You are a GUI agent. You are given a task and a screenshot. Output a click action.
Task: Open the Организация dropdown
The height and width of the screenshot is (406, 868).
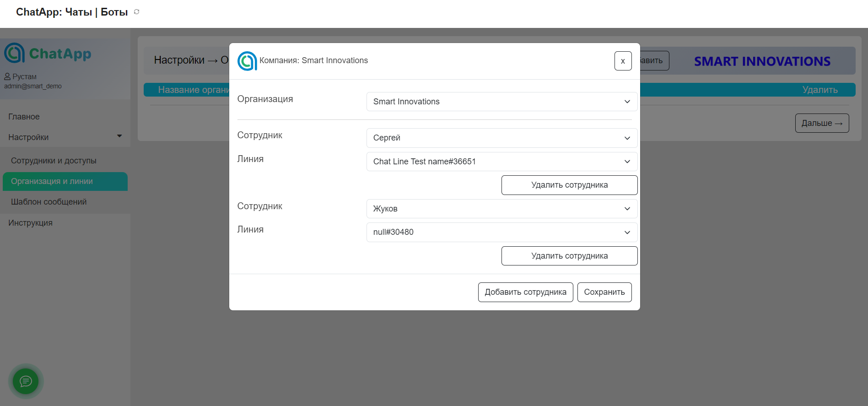[501, 102]
